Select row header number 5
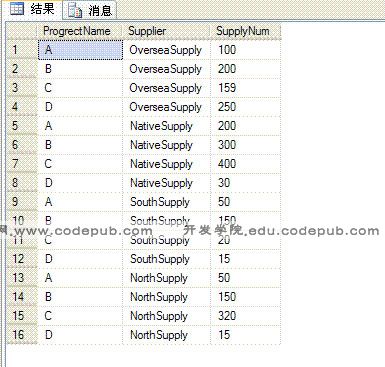 tap(22, 126)
